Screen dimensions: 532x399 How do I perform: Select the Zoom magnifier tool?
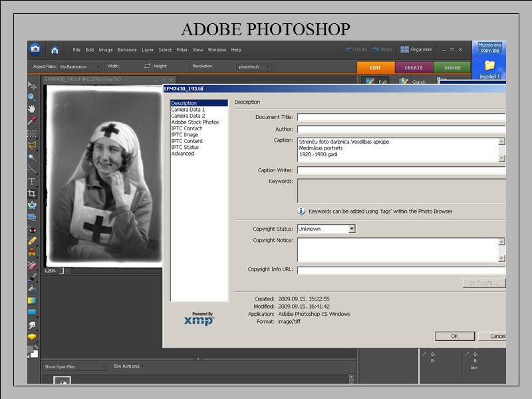click(32, 97)
